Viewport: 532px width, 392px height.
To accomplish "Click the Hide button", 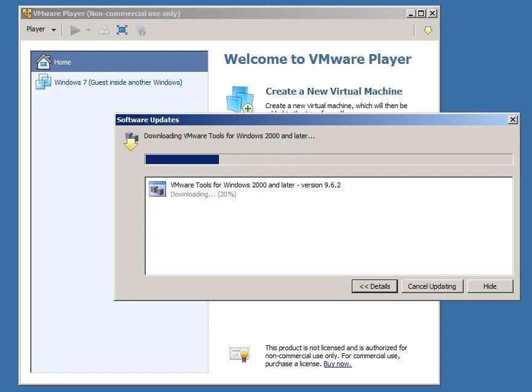I will pyautogui.click(x=490, y=286).
